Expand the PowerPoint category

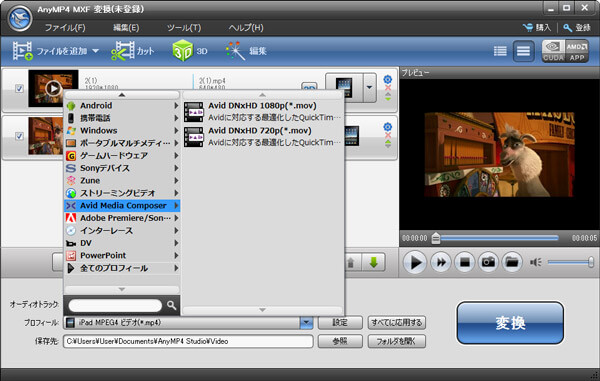click(122, 256)
